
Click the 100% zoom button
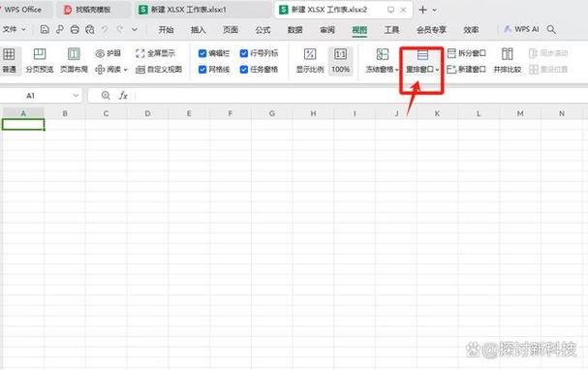[x=341, y=60]
